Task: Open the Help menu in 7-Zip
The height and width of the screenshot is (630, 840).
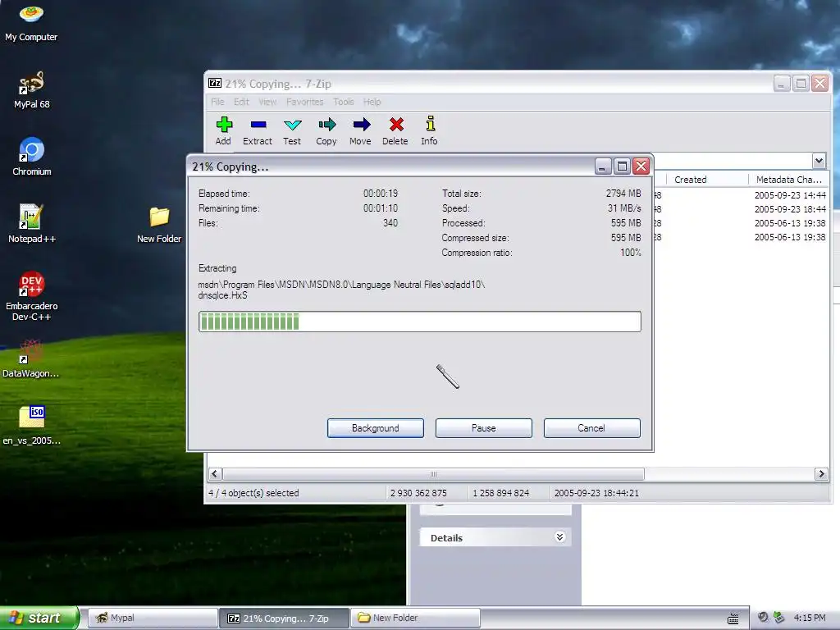Action: (372, 102)
